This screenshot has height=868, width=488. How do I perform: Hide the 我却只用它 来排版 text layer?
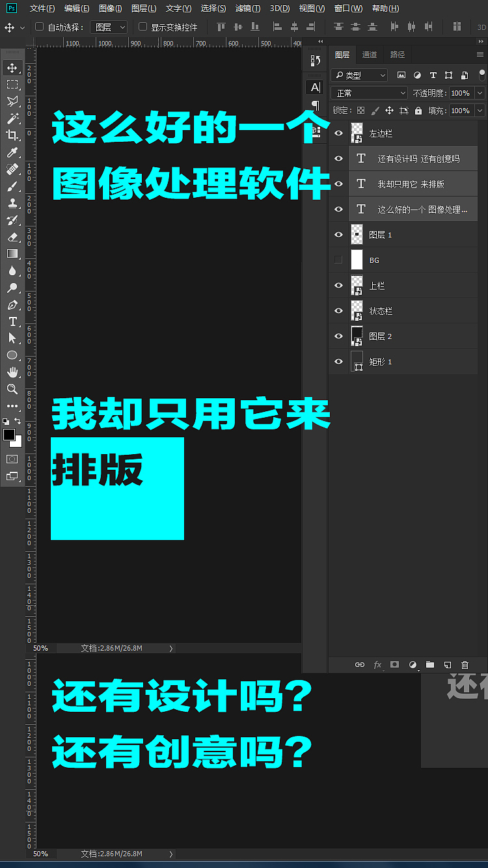pyautogui.click(x=338, y=184)
